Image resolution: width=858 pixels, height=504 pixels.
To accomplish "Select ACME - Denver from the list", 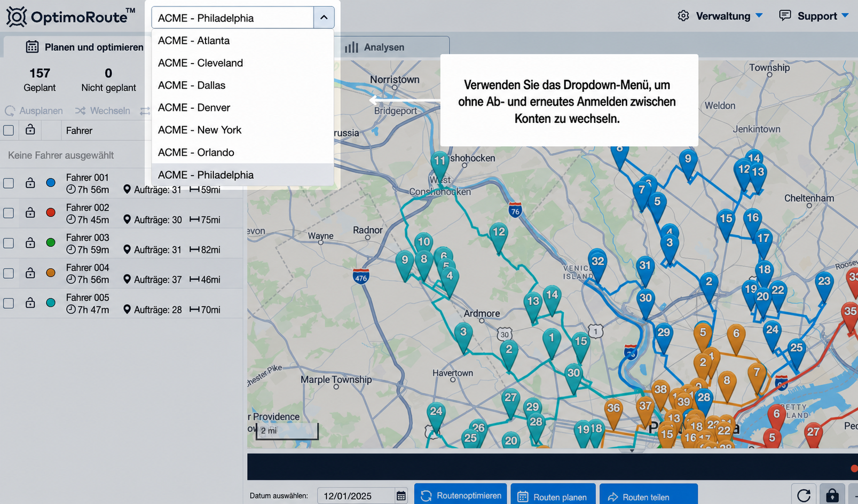I will [x=243, y=108].
